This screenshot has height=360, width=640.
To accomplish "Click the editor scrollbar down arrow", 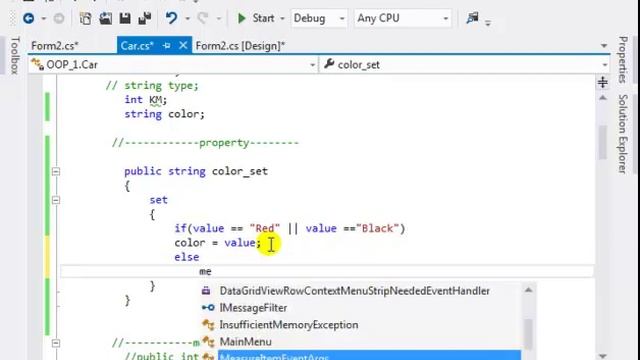I will click(x=603, y=356).
